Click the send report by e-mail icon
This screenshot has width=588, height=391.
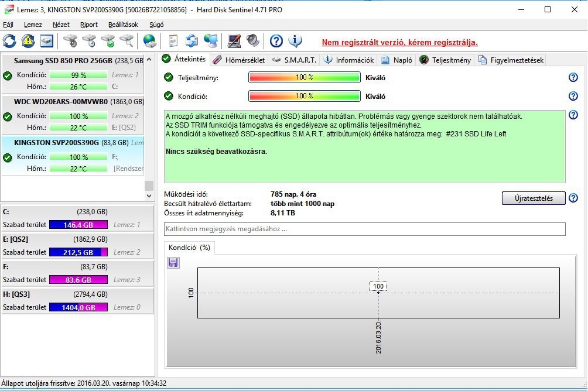tap(192, 41)
